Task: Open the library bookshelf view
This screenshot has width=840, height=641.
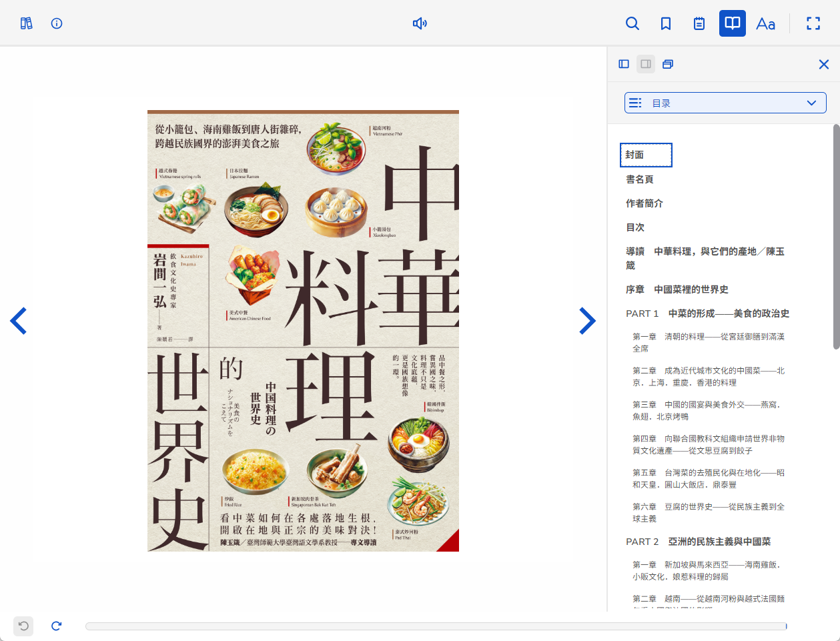Action: (26, 23)
